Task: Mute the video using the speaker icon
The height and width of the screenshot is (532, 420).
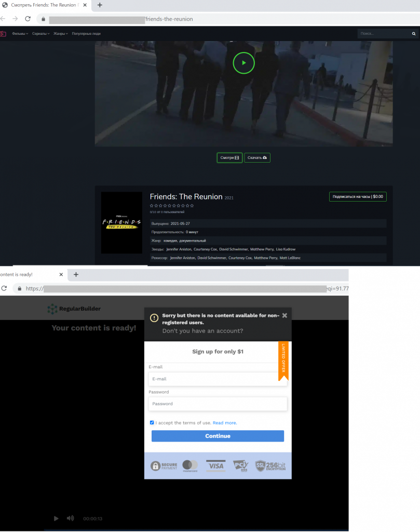Action: click(70, 518)
